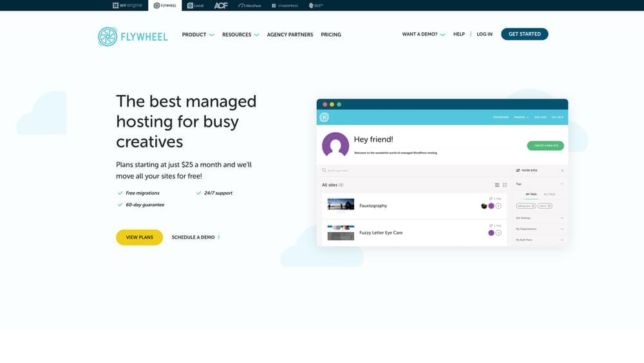
Task: Open NitroPack in the top brand bar
Action: [250, 5]
